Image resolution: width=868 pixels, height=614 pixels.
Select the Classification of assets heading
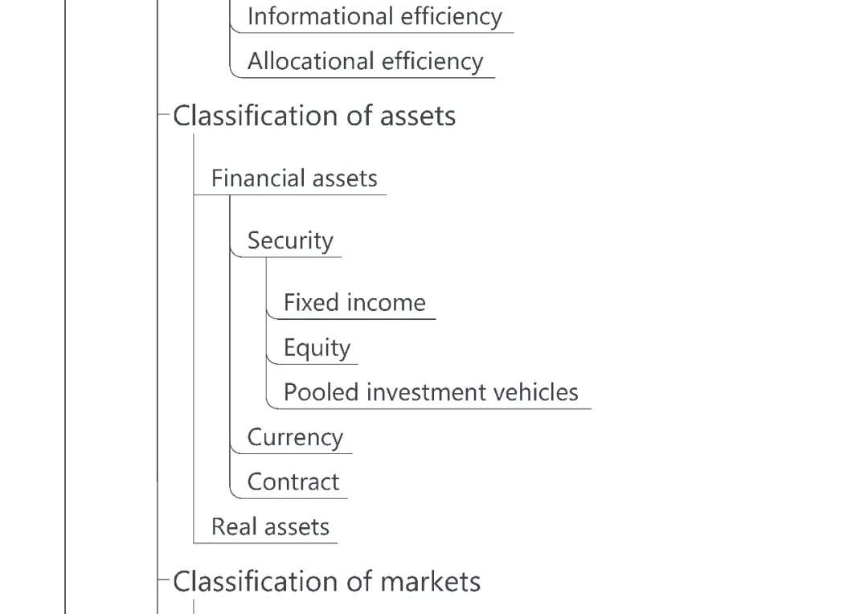(314, 116)
